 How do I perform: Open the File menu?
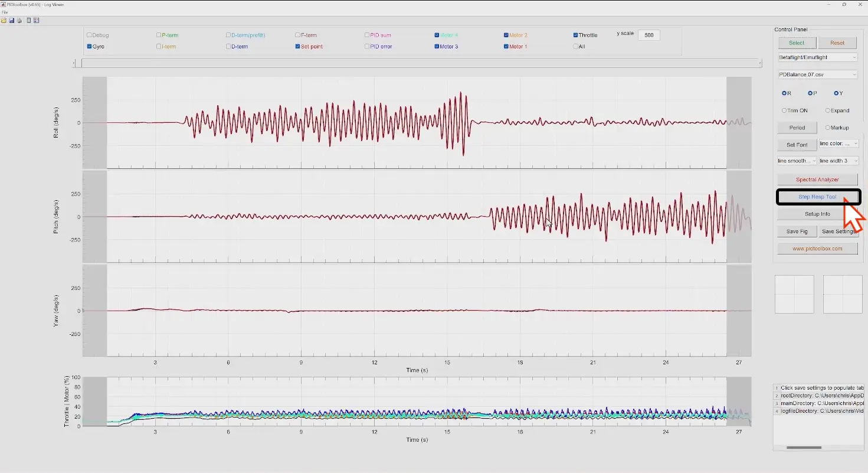[x=4, y=12]
